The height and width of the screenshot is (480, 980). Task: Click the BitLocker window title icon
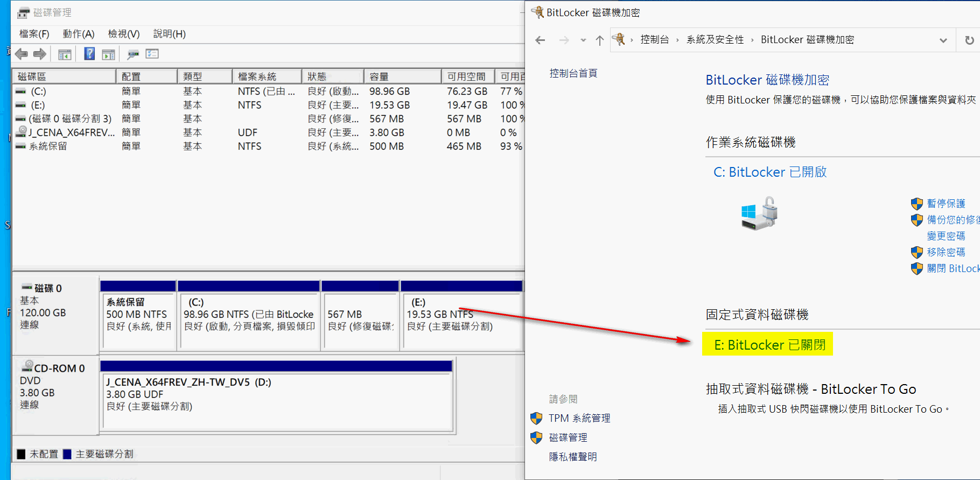pos(537,12)
